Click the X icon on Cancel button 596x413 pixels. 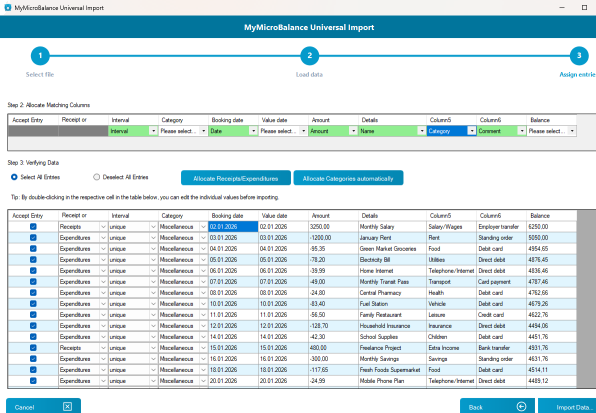[x=67, y=407]
